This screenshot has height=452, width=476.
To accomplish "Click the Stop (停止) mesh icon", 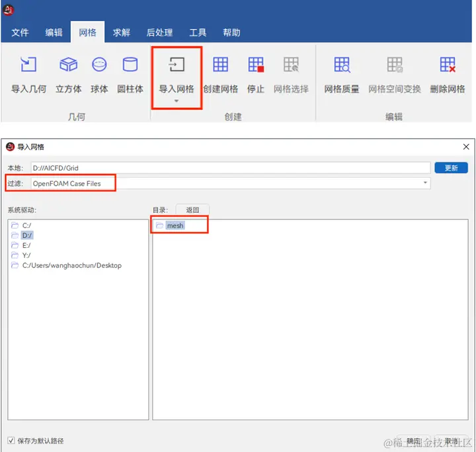I will 256,64.
